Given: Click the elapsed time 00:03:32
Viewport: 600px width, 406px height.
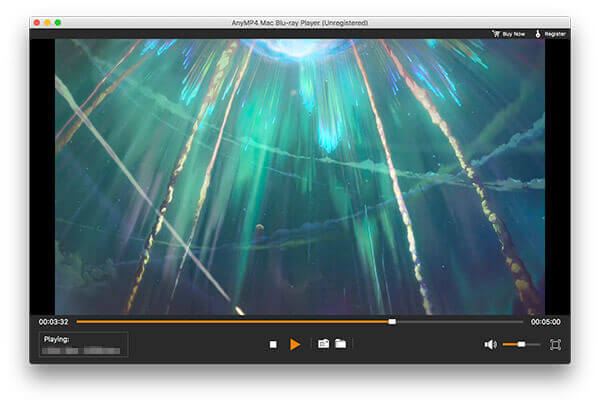Looking at the screenshot, I should [54, 322].
